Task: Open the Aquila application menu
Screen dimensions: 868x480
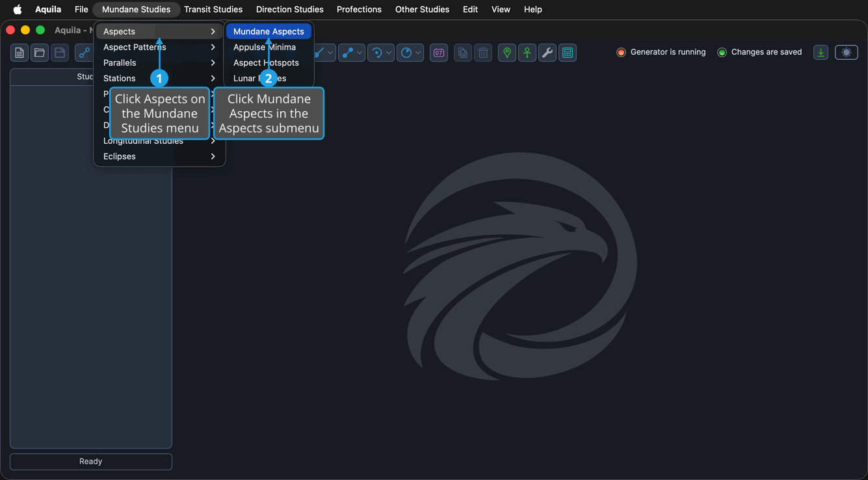Action: coord(48,9)
